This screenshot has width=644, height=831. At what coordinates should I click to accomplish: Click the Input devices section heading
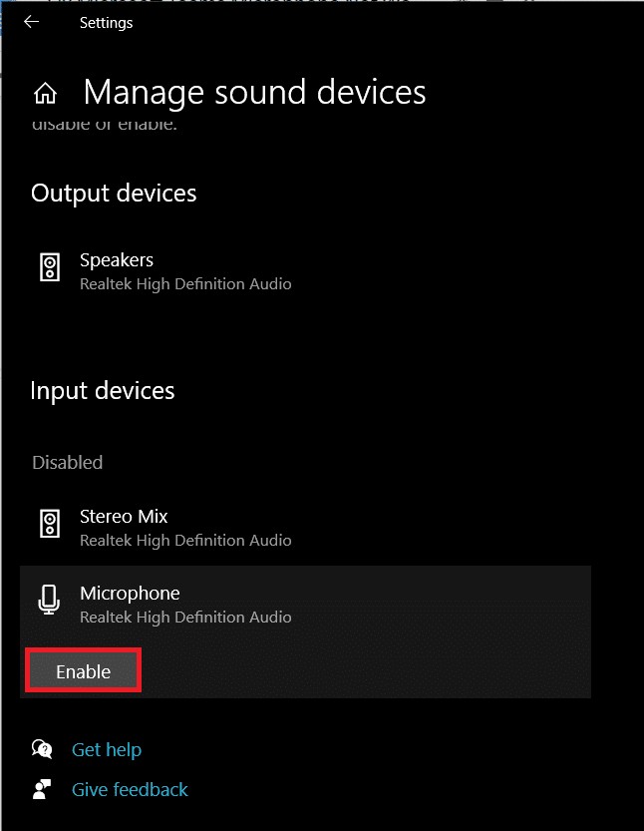pos(102,390)
